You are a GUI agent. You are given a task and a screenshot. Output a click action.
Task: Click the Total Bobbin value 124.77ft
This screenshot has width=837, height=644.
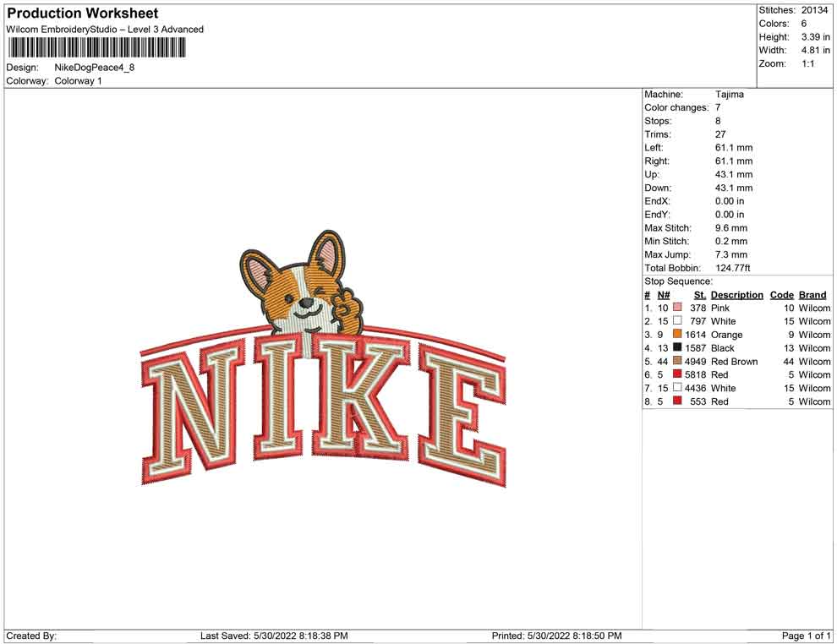click(x=733, y=268)
